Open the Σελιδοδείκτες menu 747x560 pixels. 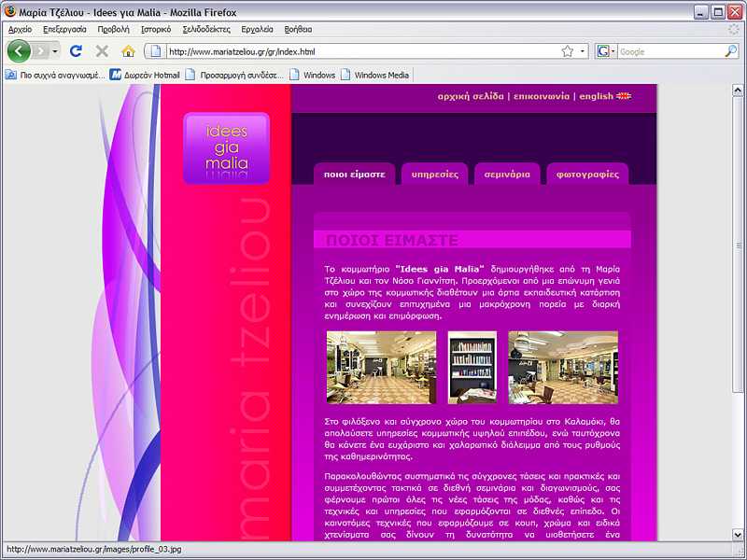(x=206, y=30)
